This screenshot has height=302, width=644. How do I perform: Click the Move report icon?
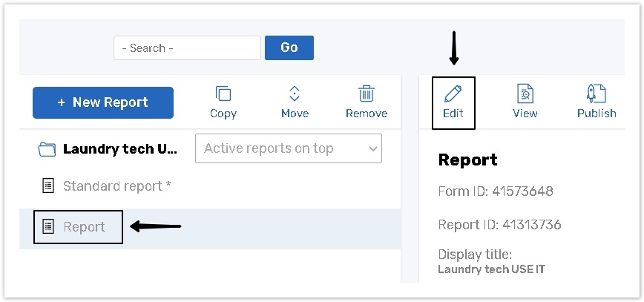tap(295, 94)
